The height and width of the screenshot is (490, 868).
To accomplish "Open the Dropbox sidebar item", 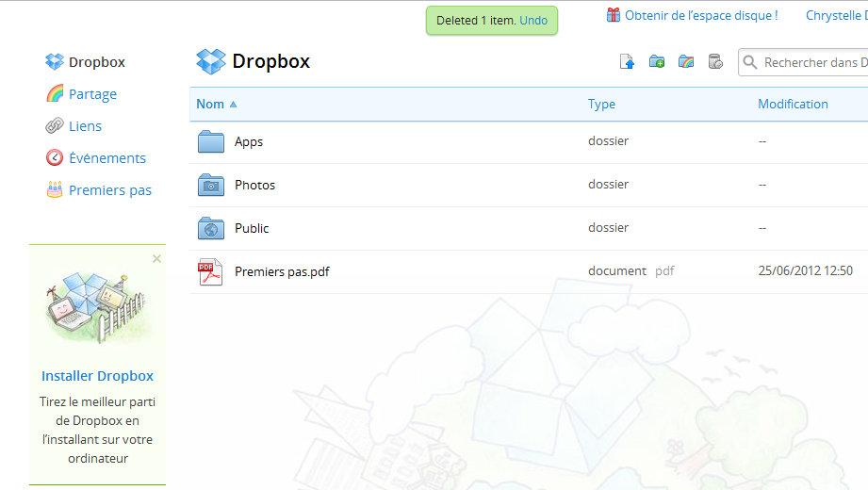I will 97,62.
